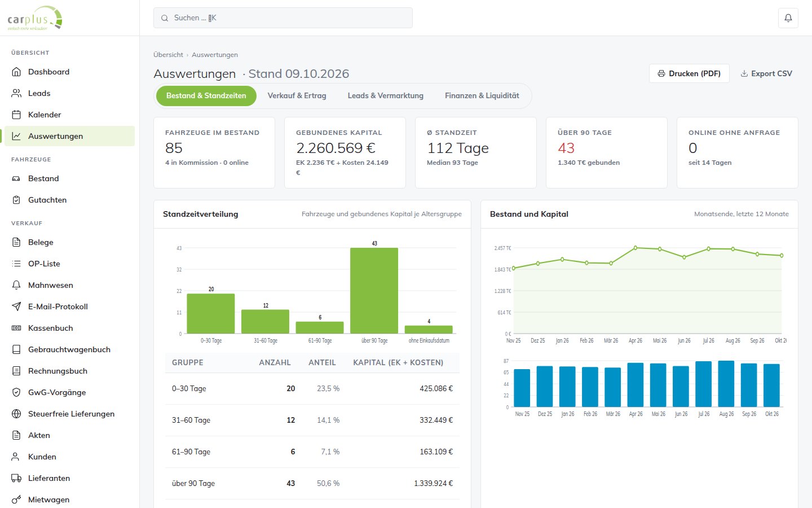Screen dimensions: 812x508
Task: Open the Finanzen & Liquidität tab
Action: 482,96
